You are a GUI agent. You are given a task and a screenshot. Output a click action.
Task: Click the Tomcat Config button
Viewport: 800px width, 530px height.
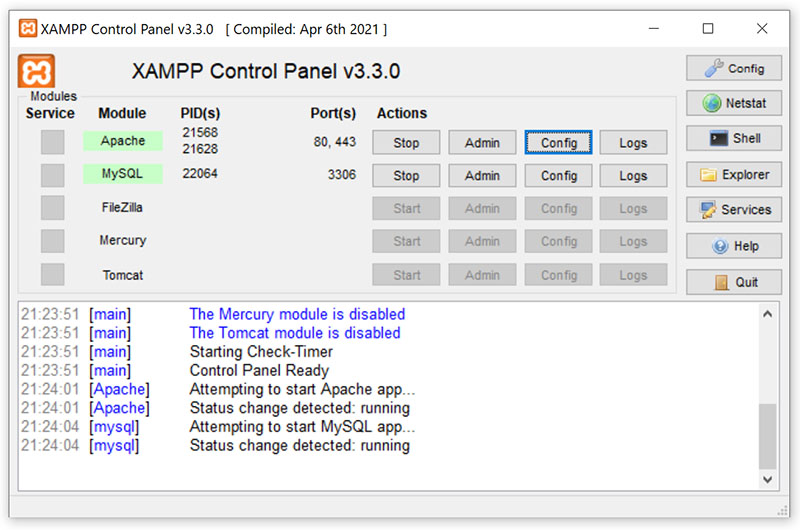point(559,275)
